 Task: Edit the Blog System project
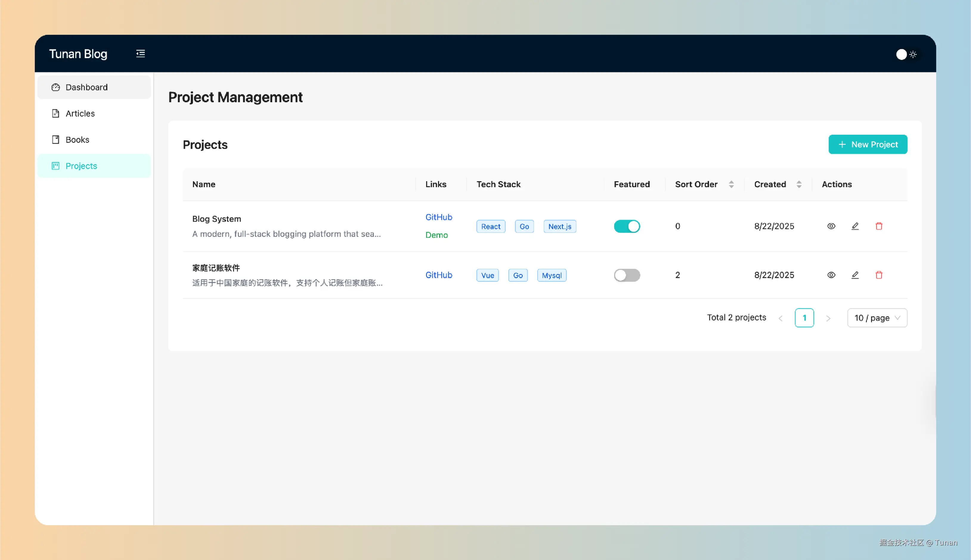tap(855, 226)
